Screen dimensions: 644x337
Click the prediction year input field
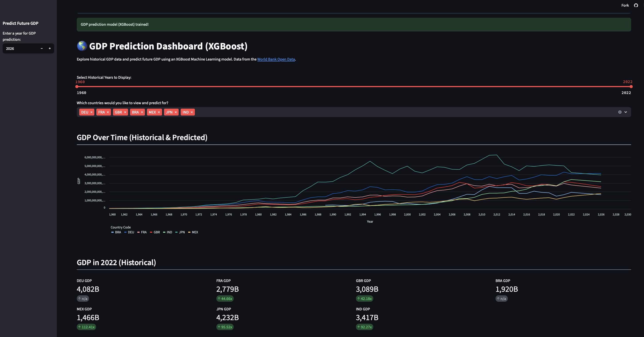coord(20,49)
